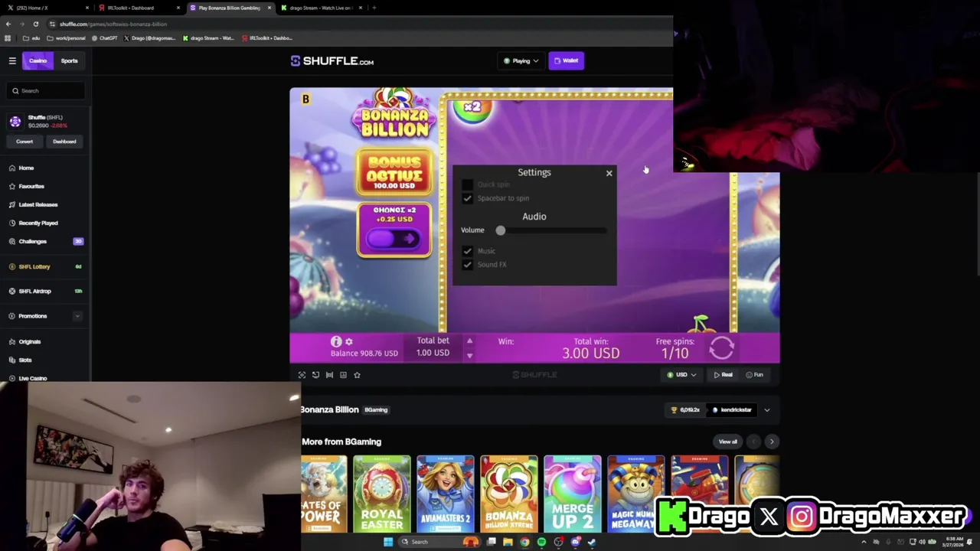Open Aviamasters 2 game thumbnail
Image resolution: width=980 pixels, height=551 pixels.
click(x=445, y=493)
